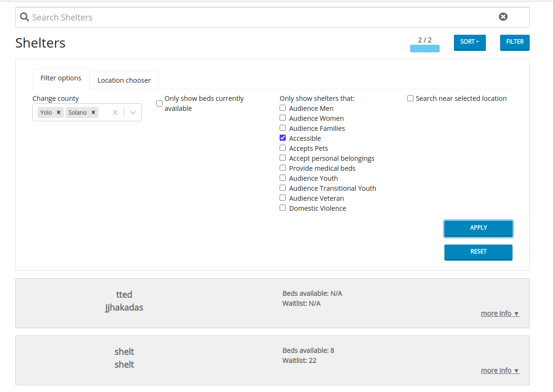Remove the Yolo county tag
The width and height of the screenshot is (553, 392).
pyautogui.click(x=58, y=112)
